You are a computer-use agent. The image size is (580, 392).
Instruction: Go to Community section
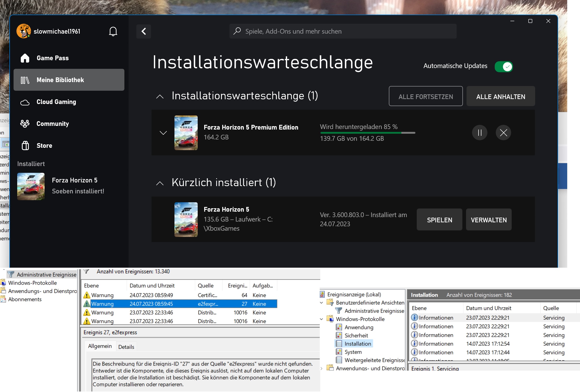click(x=52, y=124)
